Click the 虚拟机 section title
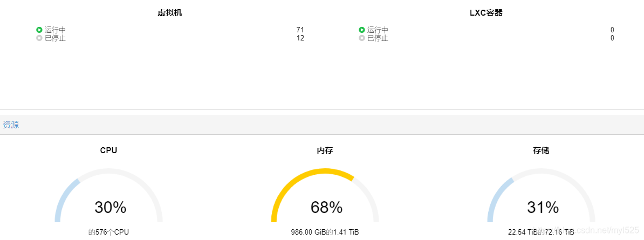Viewport: 644px width, 240px height. click(169, 13)
